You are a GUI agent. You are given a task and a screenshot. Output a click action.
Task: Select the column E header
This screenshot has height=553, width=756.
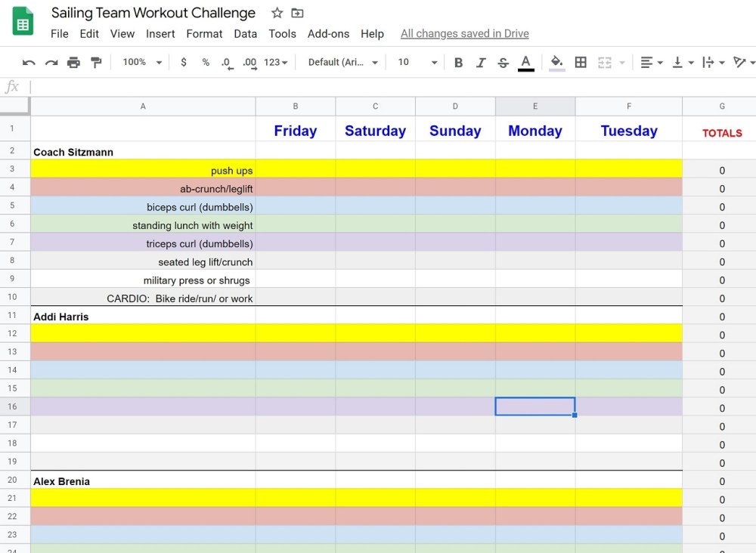point(535,107)
